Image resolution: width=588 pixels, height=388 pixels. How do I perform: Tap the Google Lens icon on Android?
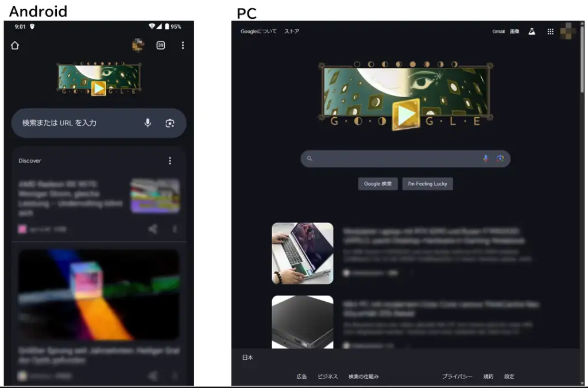[169, 123]
